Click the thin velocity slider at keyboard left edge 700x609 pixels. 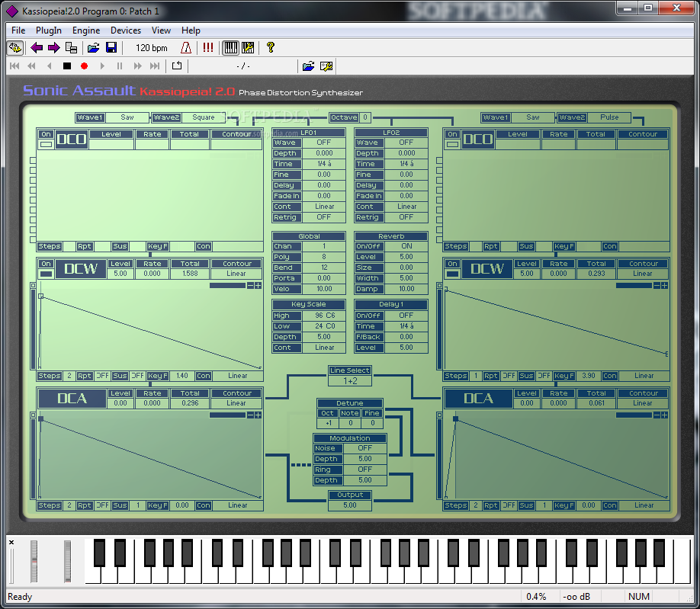[11, 566]
